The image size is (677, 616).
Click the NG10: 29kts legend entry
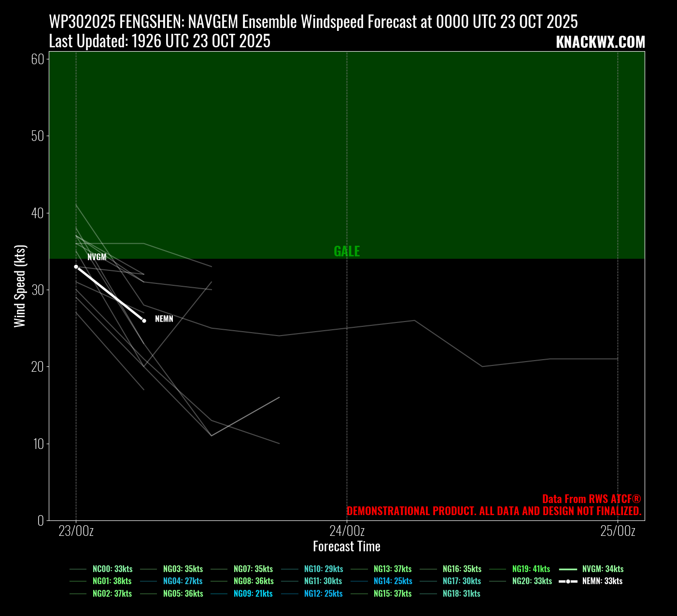tap(324, 569)
